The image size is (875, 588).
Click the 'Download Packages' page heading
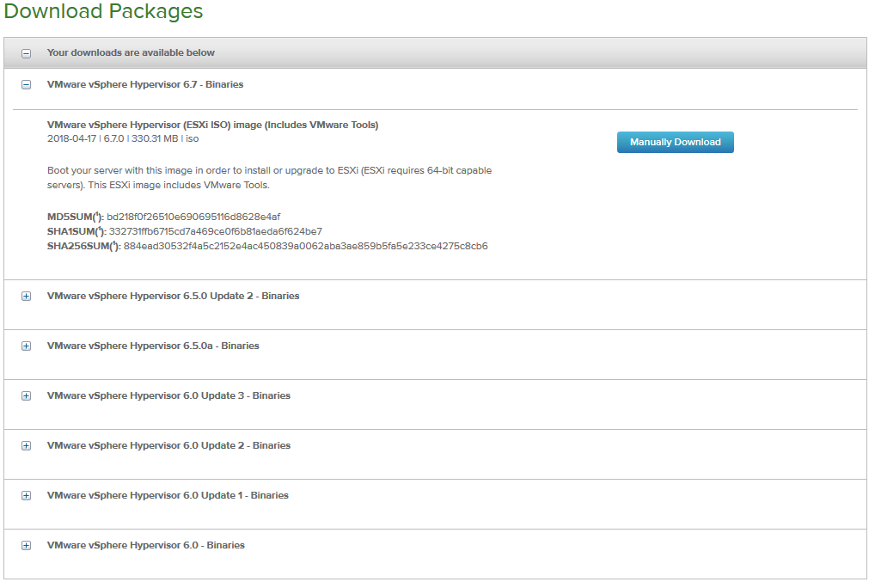point(104,12)
